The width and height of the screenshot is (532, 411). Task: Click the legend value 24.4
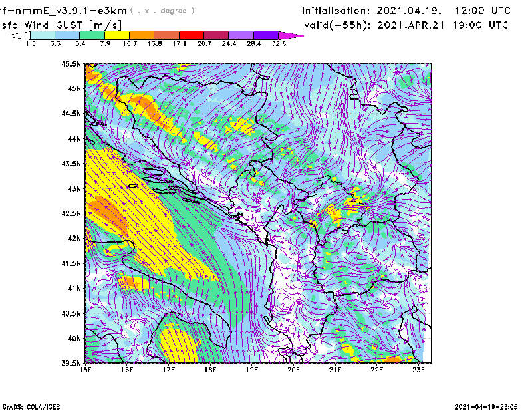[229, 43]
